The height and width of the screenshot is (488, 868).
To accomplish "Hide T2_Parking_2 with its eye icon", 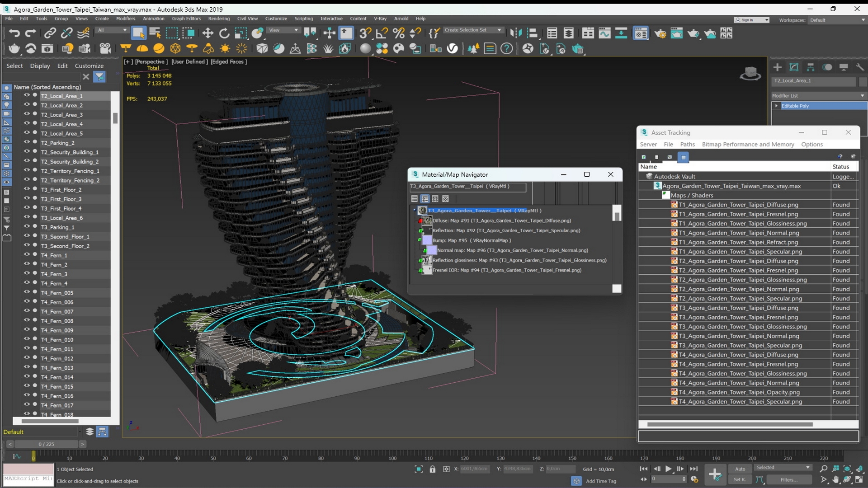I will click(27, 142).
